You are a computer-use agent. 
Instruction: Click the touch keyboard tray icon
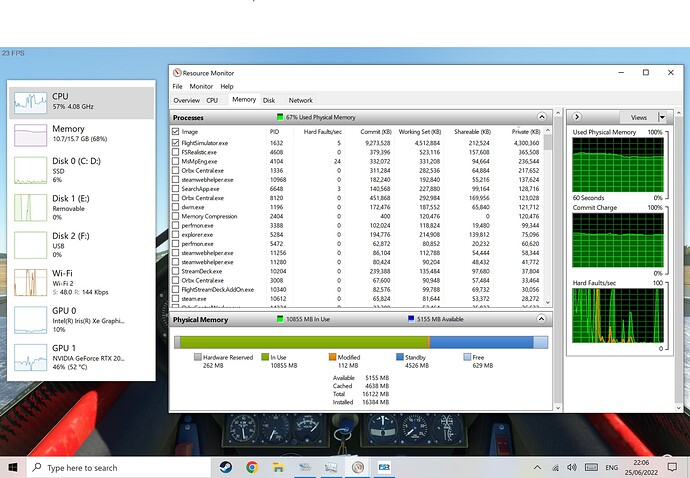tap(591, 467)
